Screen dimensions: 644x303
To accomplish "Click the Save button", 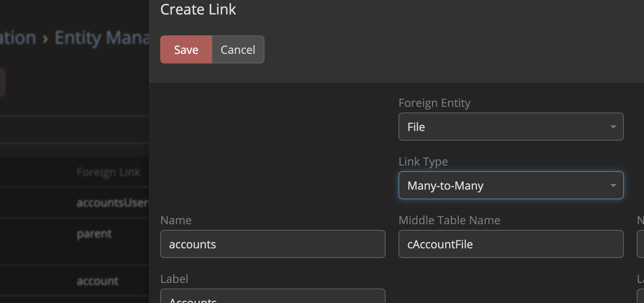I will tap(186, 50).
